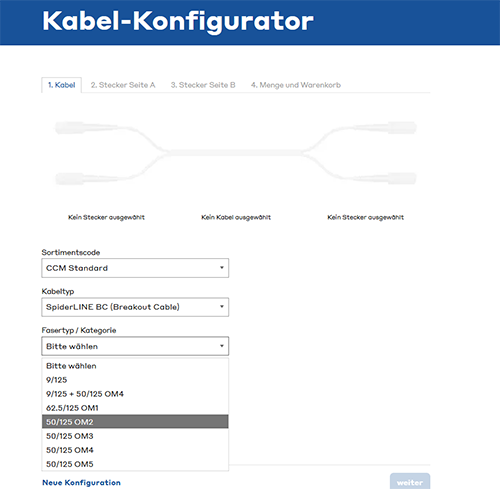Click the 'weiter' button
This screenshot has width=500, height=489.
click(x=410, y=482)
